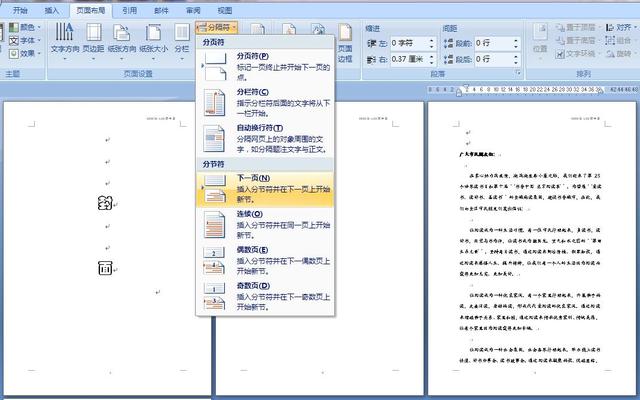Choose Continuous 连续(O) section break
Image resolution: width=640 pixels, height=400 pixels.
click(x=265, y=224)
